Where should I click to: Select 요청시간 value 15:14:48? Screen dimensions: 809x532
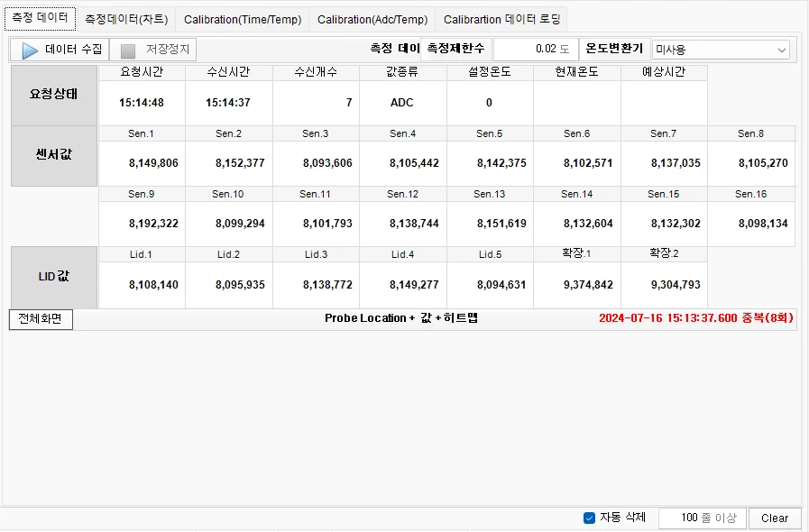(142, 103)
